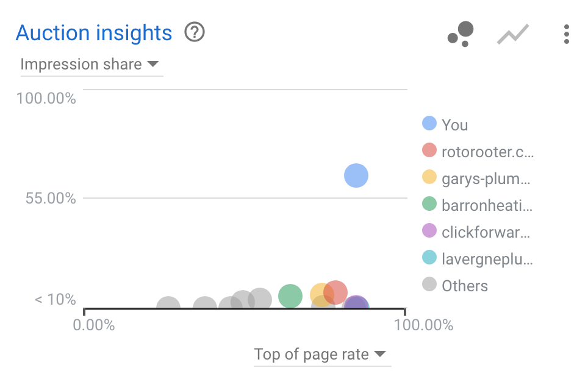The width and height of the screenshot is (588, 390).
Task: Click the leftmost gray Others bubble
Action: pyautogui.click(x=168, y=306)
